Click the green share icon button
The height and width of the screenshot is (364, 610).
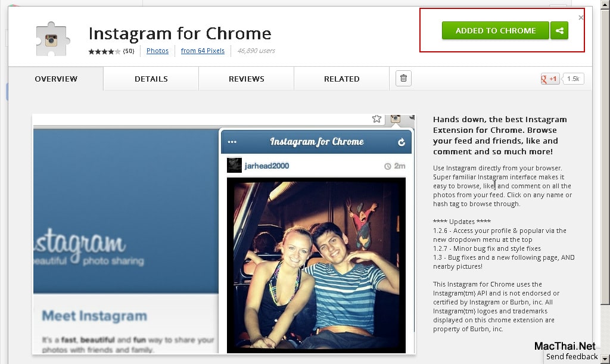(559, 31)
